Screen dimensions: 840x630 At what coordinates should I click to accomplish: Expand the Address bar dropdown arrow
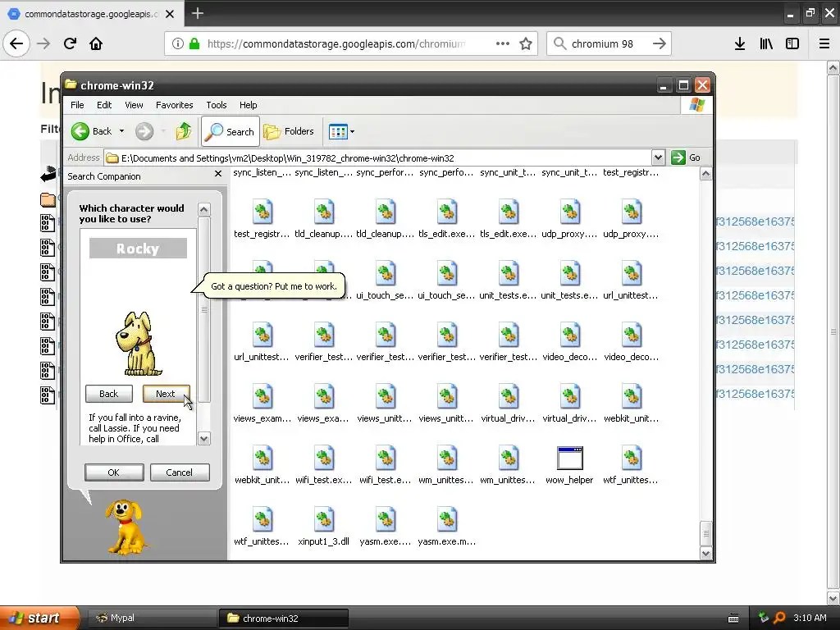(658, 157)
